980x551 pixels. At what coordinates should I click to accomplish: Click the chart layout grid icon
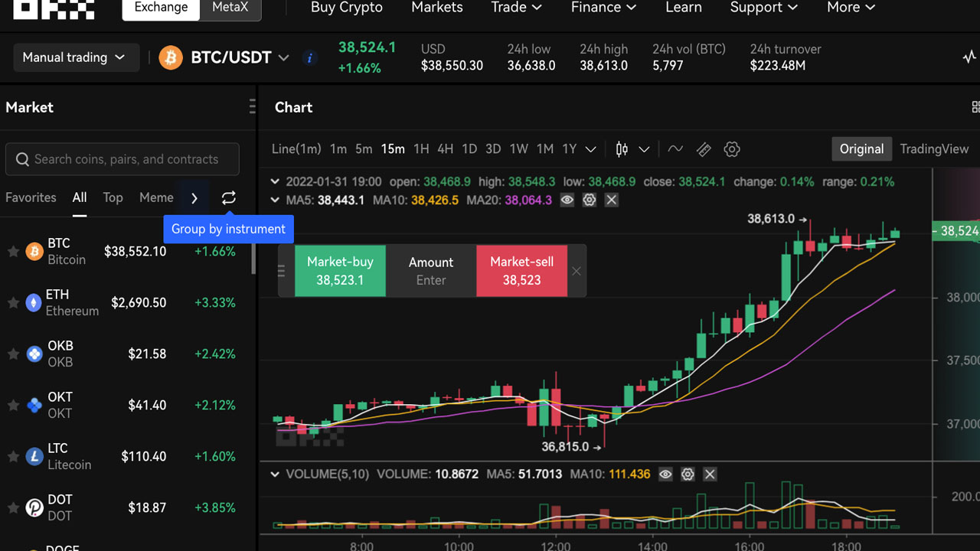[975, 107]
